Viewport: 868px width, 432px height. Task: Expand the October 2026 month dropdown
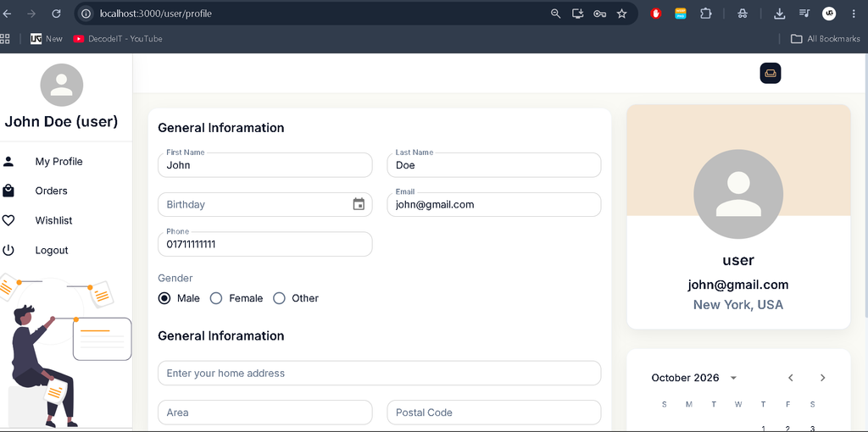tap(733, 378)
